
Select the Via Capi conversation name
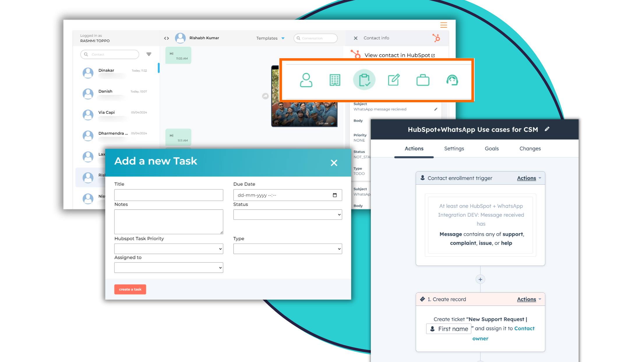click(107, 112)
